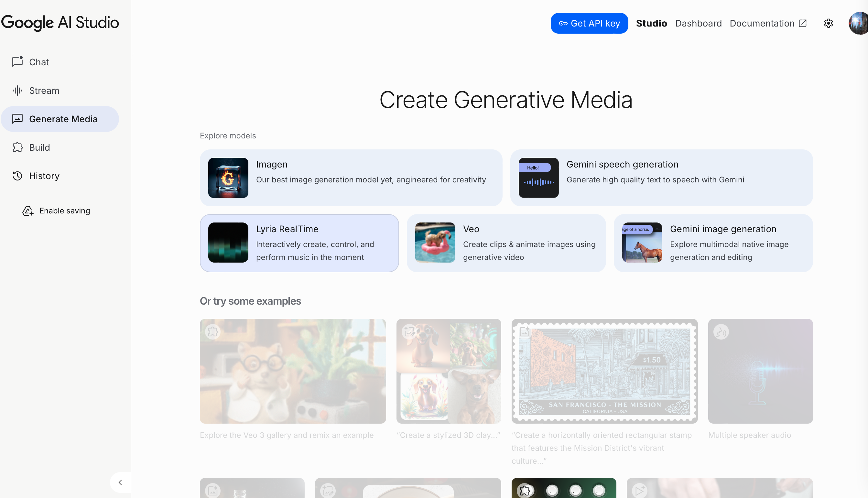Screen dimensions: 868x498
Task: Open the San Francisco Mission stamp example image
Action: point(604,371)
